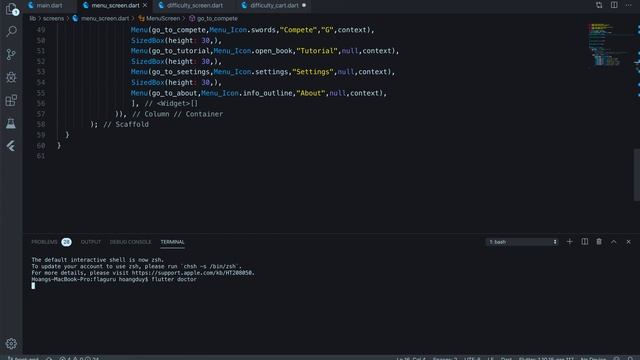Create a new terminal with plus icon
Screen dimensions: 640x360
[569, 242]
